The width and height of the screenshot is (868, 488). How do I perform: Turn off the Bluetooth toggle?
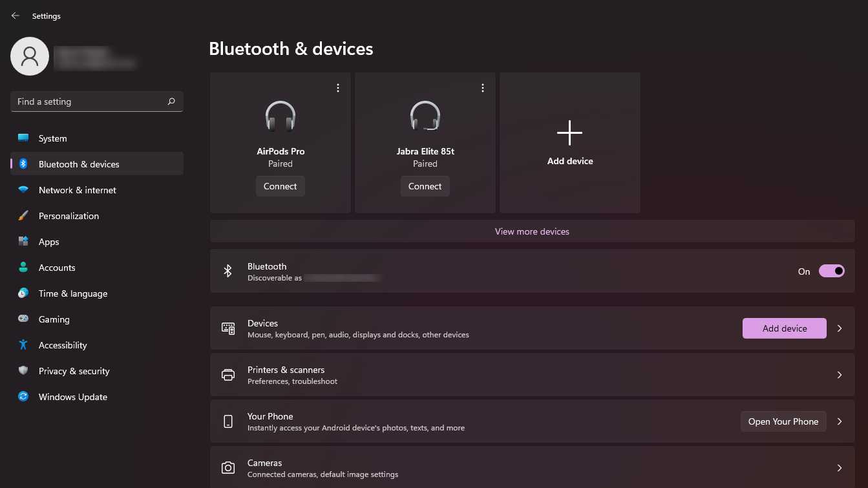pos(831,271)
